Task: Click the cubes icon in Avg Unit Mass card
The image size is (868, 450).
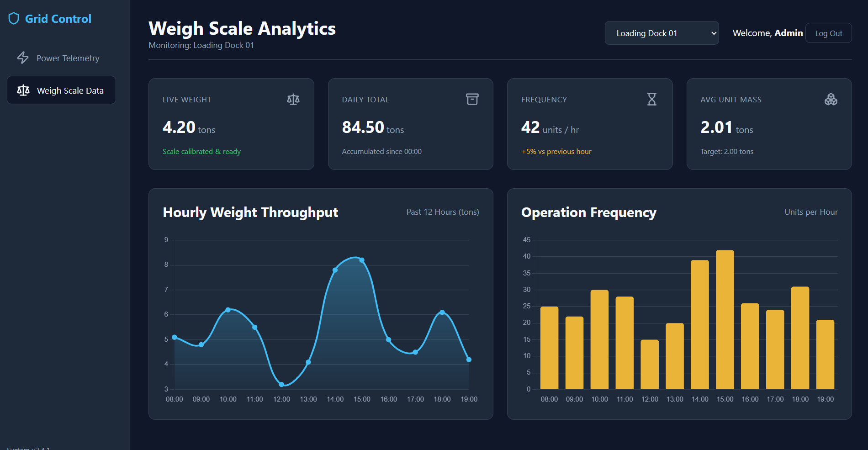Action: pyautogui.click(x=831, y=99)
